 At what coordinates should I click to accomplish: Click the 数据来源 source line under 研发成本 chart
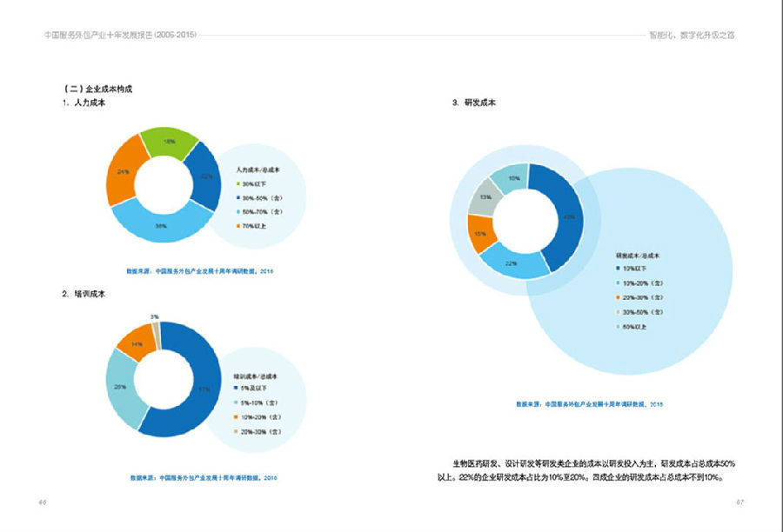589,404
